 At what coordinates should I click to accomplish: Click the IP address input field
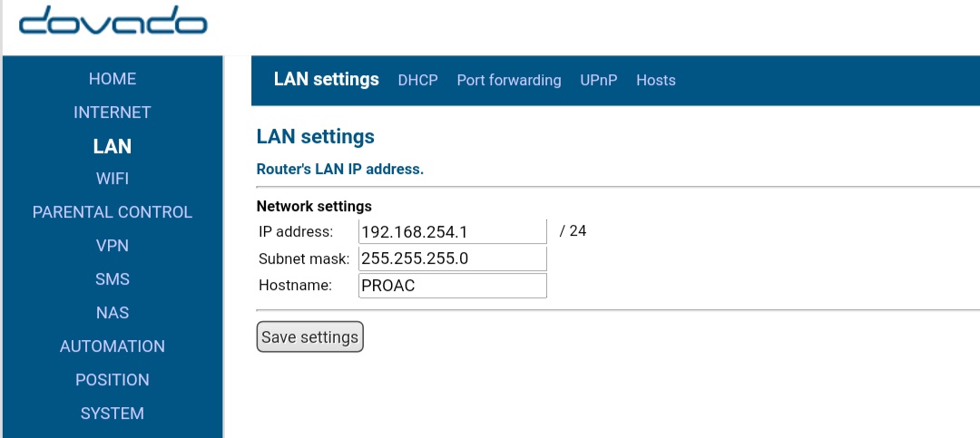(453, 232)
